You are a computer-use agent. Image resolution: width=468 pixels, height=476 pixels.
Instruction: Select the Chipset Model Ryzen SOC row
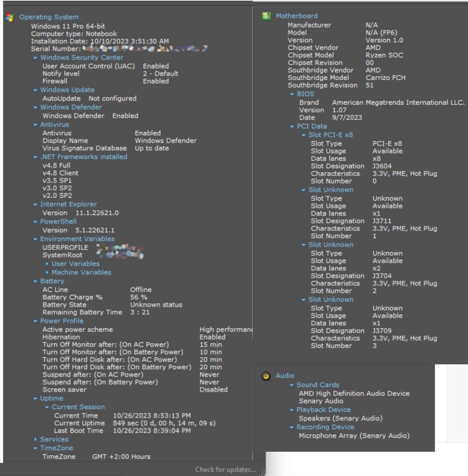[x=345, y=56]
